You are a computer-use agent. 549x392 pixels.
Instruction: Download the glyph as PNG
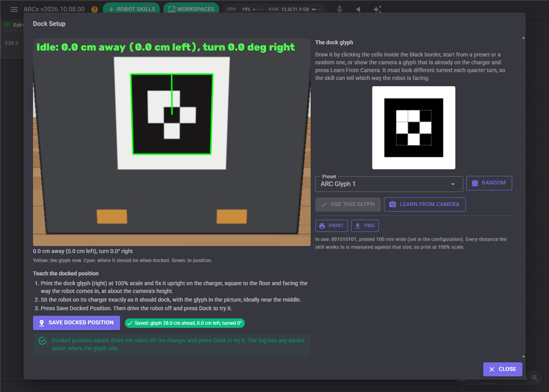click(365, 225)
